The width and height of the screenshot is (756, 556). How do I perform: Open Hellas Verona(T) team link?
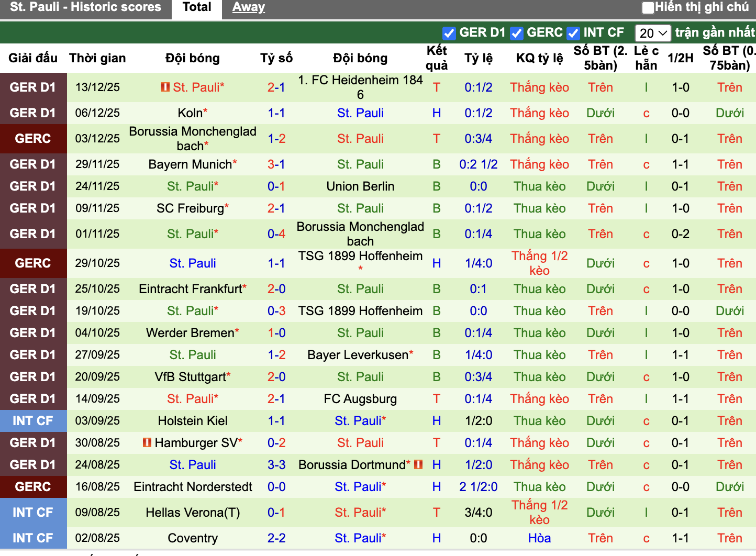[193, 513]
